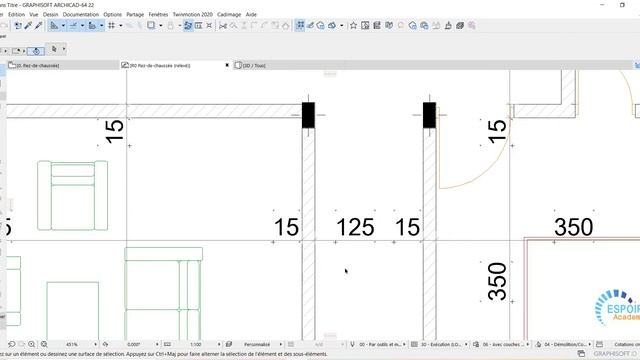Image resolution: width=640 pixels, height=360 pixels.
Task: Open the arrow tool options dropdown
Action: click(64, 49)
